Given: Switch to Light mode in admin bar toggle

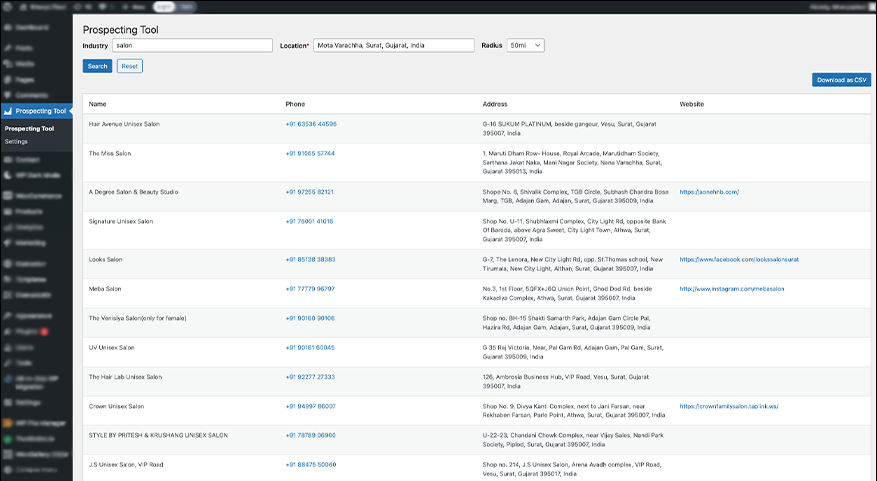Looking at the screenshot, I should [164, 7].
